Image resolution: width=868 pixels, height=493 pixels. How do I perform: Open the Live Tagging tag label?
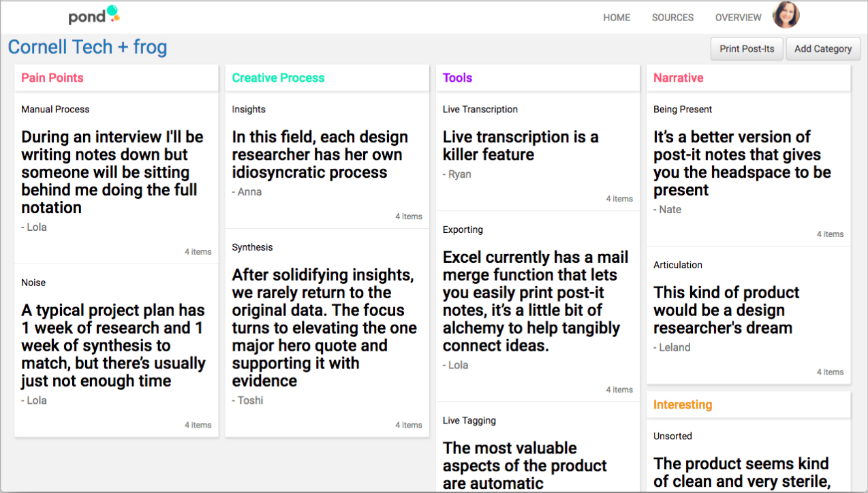[469, 421]
